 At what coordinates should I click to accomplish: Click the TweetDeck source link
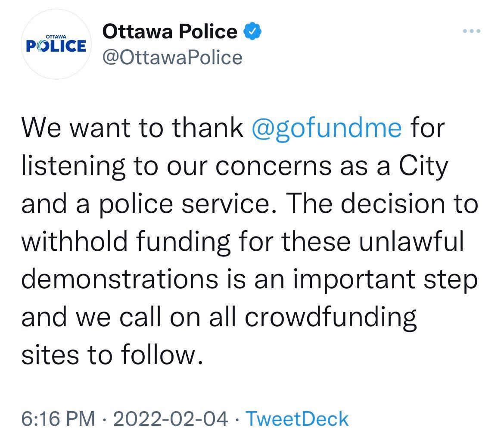coord(297,419)
